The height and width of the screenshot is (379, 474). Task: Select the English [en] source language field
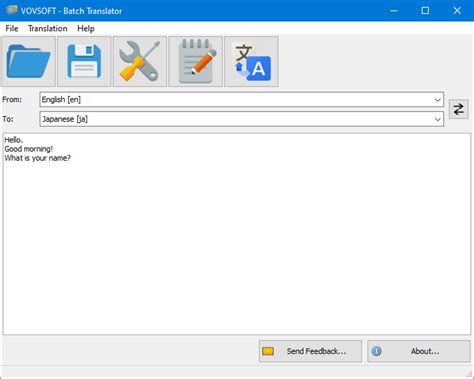(241, 100)
